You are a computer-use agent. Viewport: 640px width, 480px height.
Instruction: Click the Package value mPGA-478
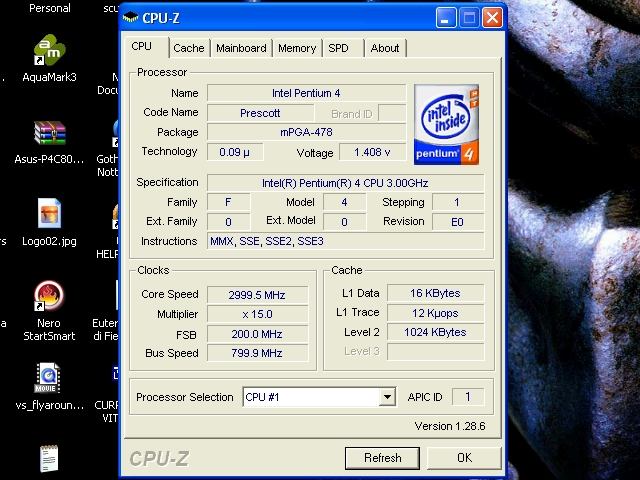coord(307,132)
